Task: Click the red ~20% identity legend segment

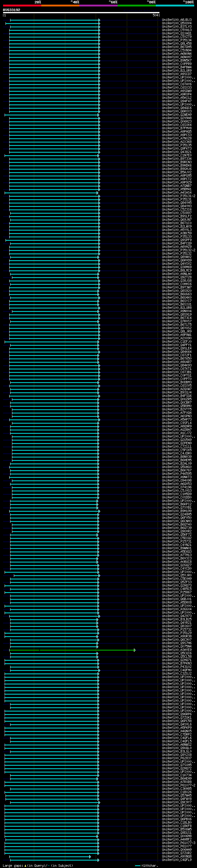Action: (x=22, y=6)
